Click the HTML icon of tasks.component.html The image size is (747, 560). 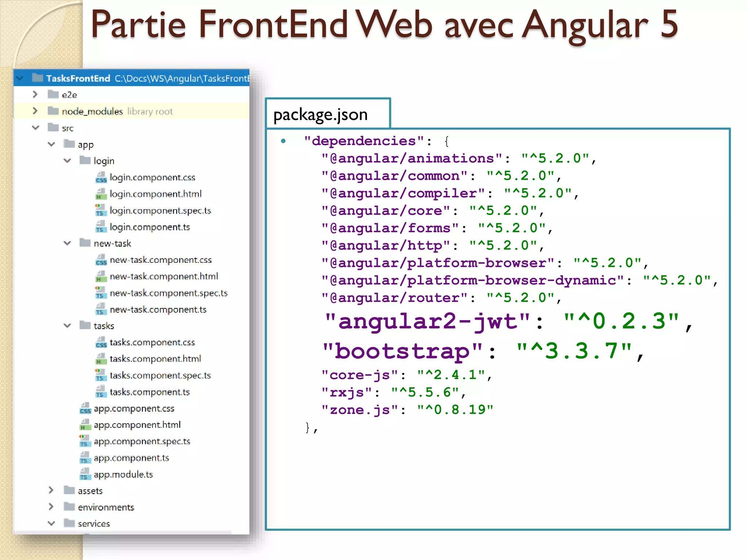coord(101,359)
